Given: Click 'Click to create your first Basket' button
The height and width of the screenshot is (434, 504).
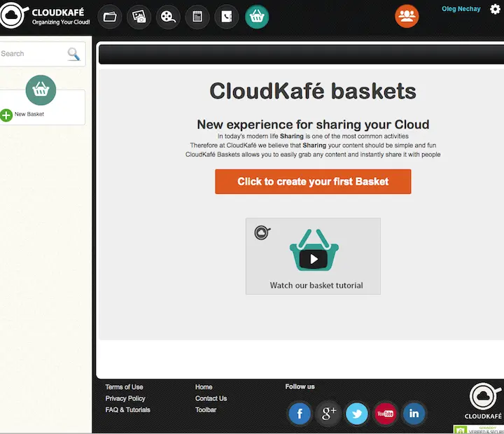Looking at the screenshot, I should (x=313, y=181).
